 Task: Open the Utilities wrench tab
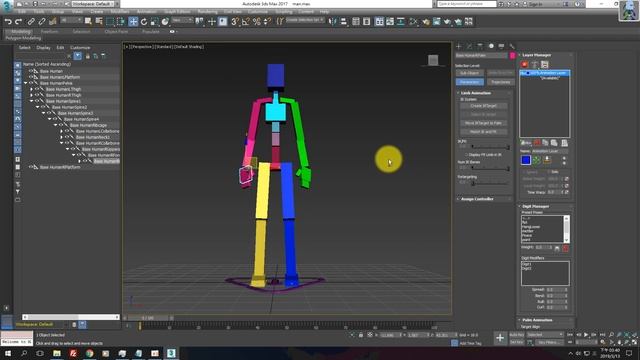[x=512, y=46]
